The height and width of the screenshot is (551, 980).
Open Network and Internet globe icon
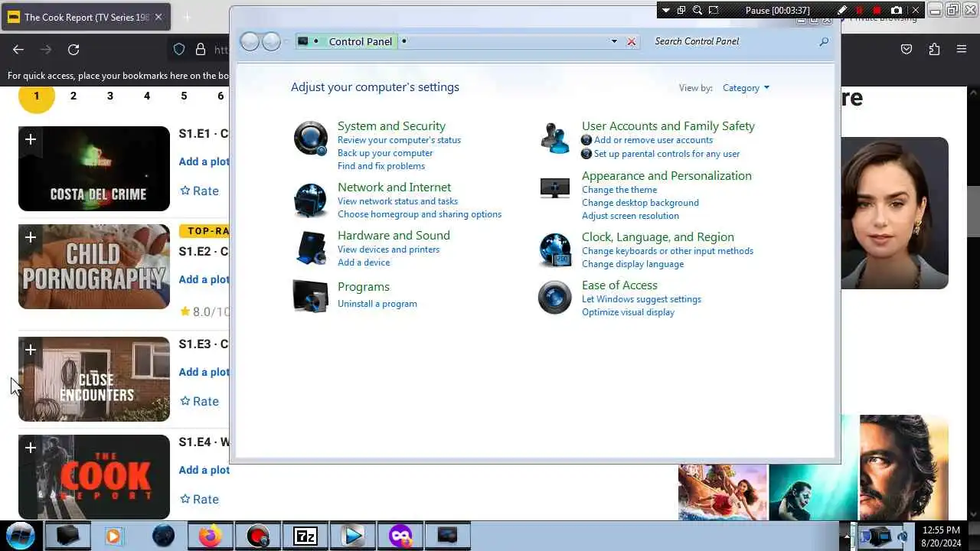coord(311,201)
